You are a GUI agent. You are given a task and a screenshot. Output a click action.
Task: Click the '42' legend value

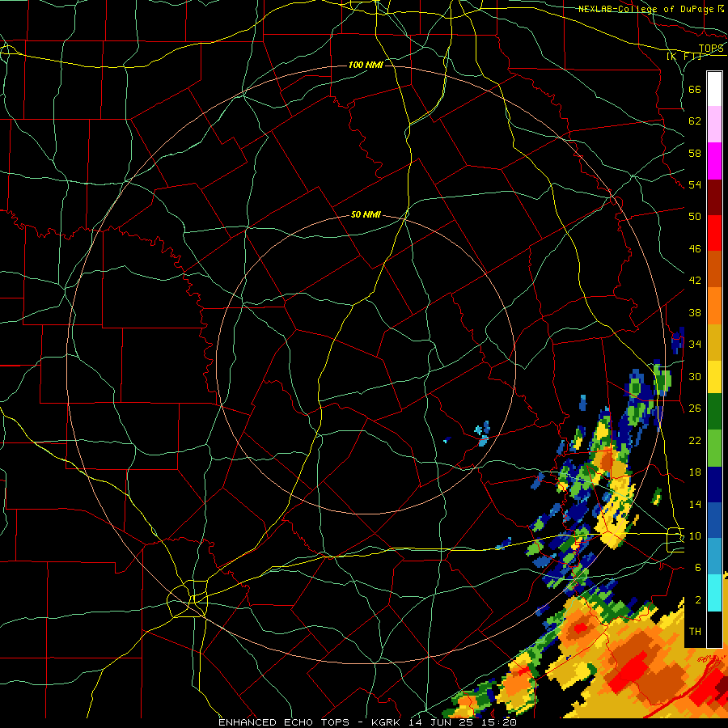[695, 281]
